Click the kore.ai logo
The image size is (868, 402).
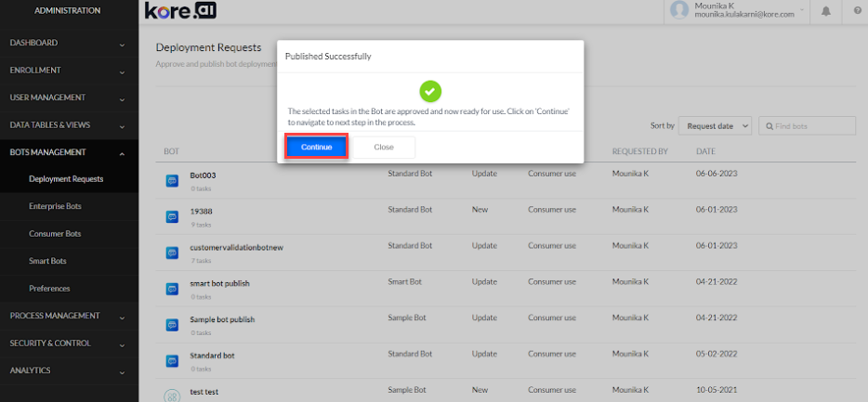tap(181, 11)
